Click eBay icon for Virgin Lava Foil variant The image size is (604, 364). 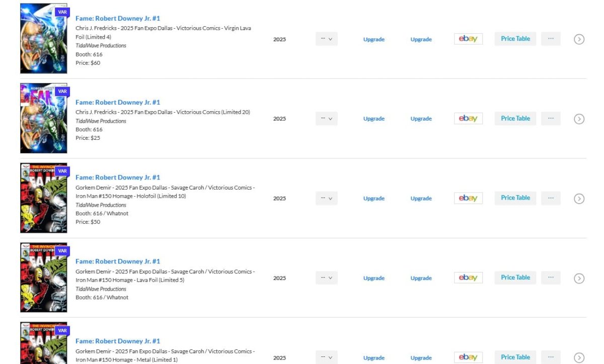click(468, 39)
